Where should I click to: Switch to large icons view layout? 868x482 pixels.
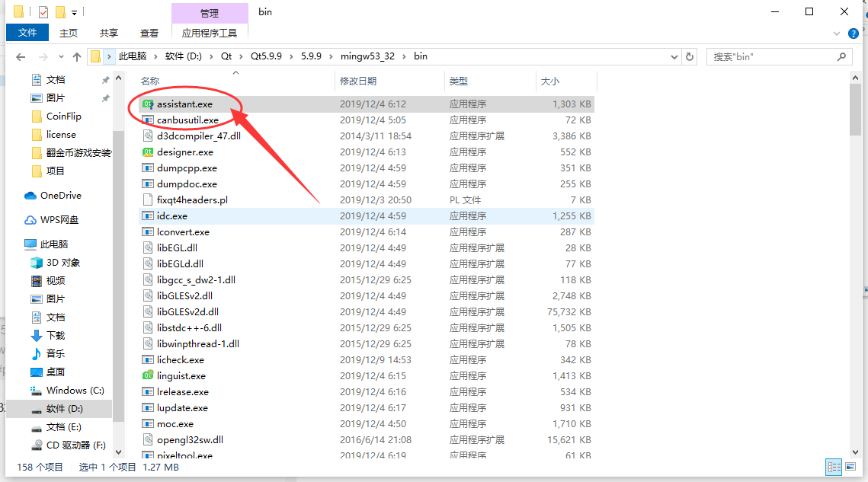[850, 467]
